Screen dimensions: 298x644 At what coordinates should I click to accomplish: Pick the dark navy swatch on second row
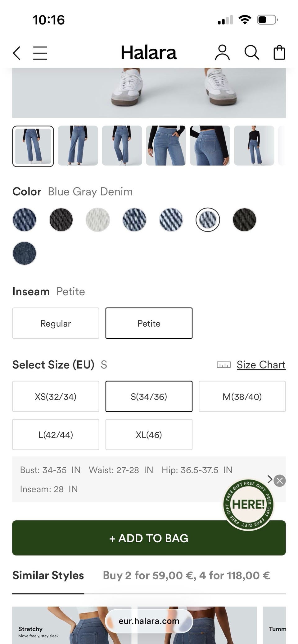coord(25,253)
